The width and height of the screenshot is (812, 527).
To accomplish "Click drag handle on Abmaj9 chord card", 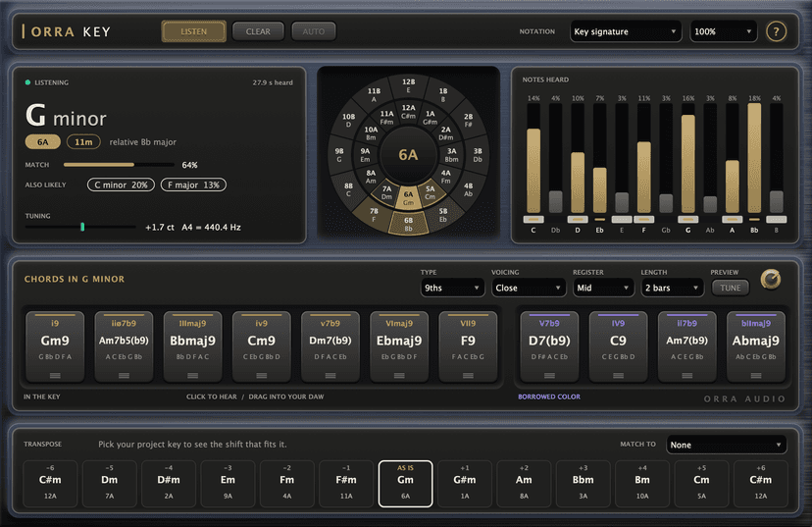I will coord(755,375).
